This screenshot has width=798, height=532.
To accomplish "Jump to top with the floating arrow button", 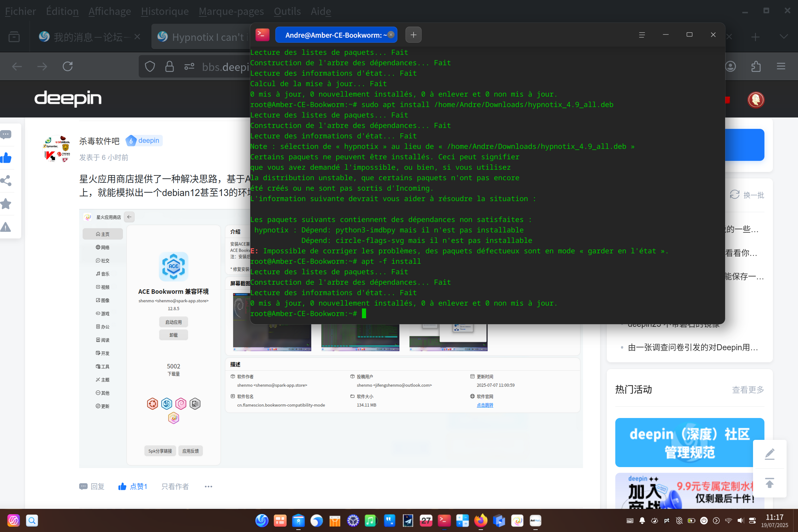I will coord(769,483).
